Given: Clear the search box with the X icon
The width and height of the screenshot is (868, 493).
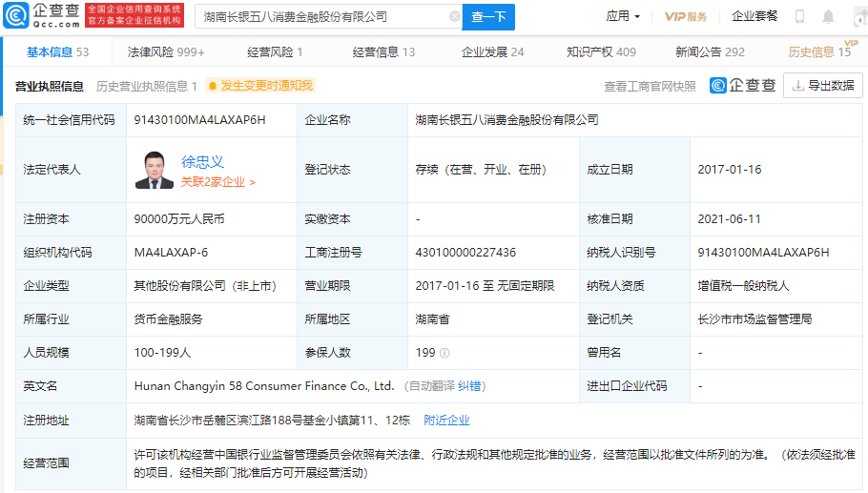Looking at the screenshot, I should tap(454, 16).
